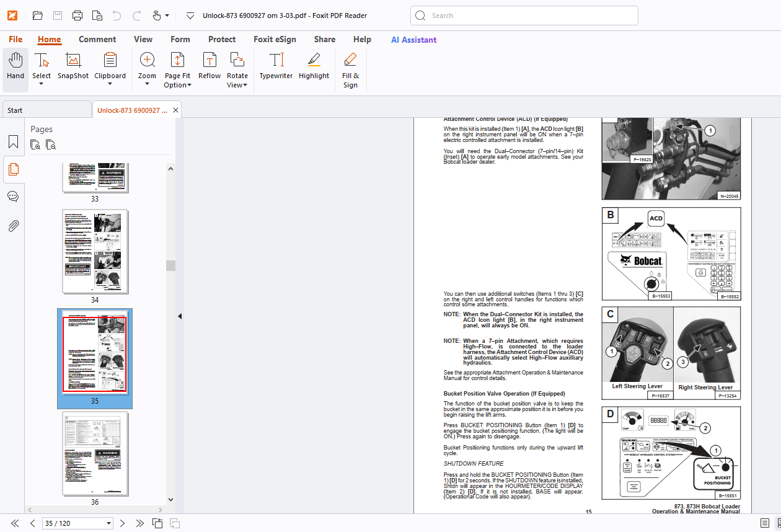Go to the previous page
Screen dimensions: 781x532
[x=33, y=523]
